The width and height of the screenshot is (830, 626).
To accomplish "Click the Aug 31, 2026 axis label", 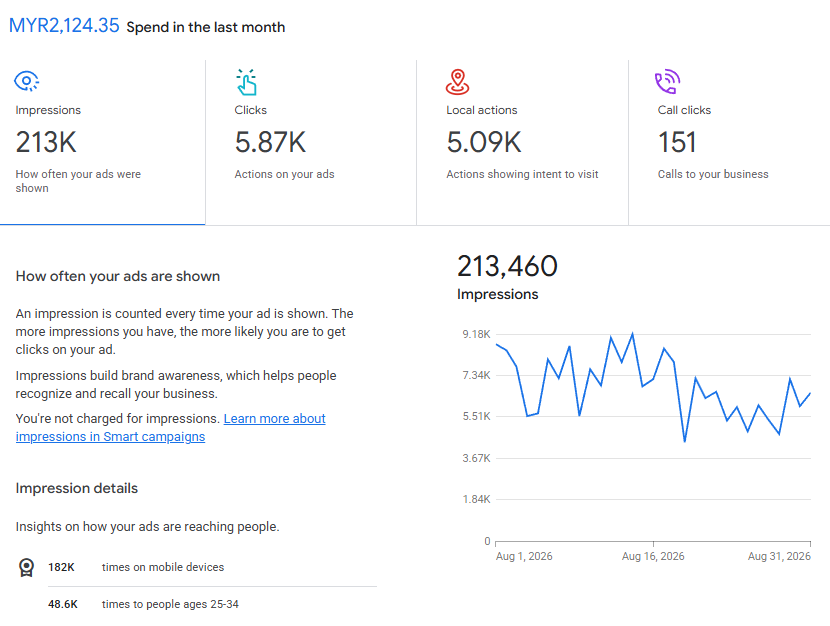I will tap(779, 556).
